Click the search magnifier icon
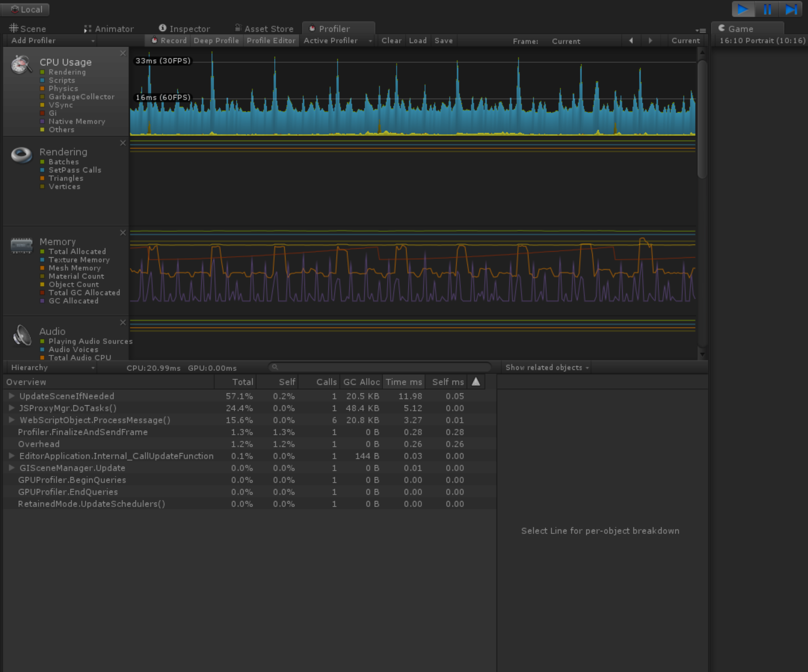The height and width of the screenshot is (672, 808). pos(275,367)
